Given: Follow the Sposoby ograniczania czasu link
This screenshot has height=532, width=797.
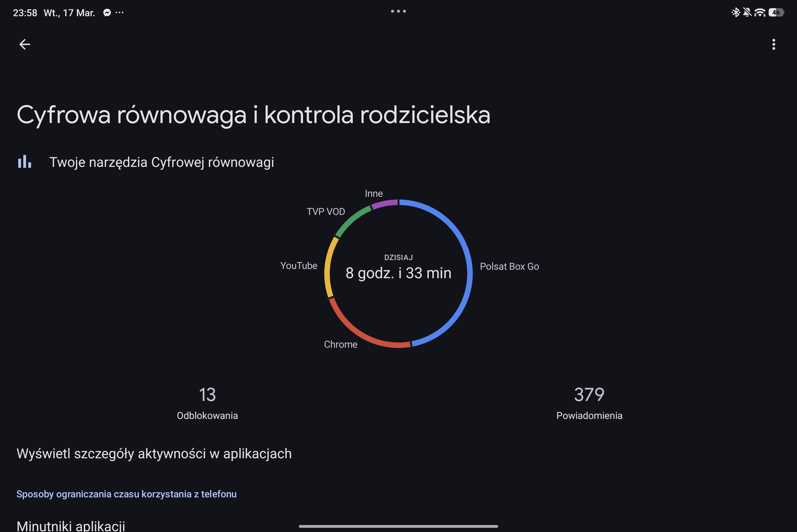Looking at the screenshot, I should pos(127,494).
